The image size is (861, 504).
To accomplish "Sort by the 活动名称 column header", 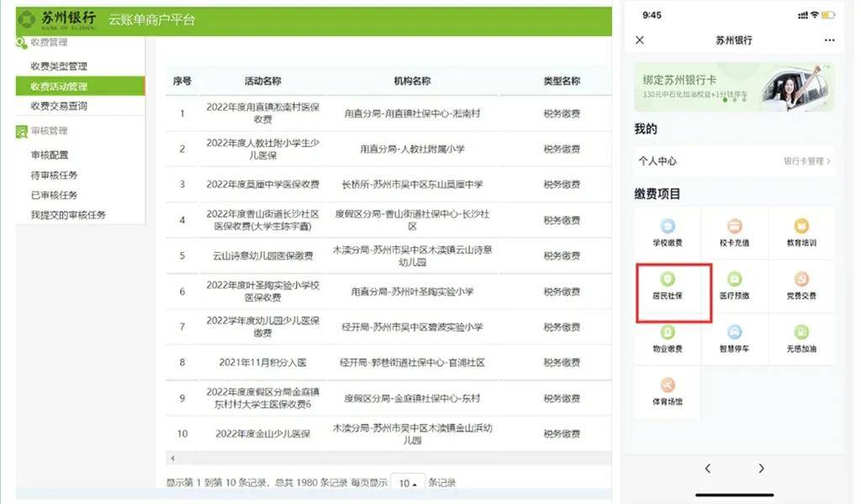I will tap(262, 81).
